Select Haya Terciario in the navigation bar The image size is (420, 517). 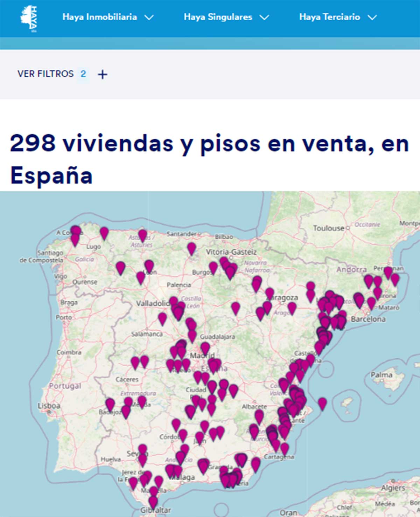pyautogui.click(x=329, y=16)
